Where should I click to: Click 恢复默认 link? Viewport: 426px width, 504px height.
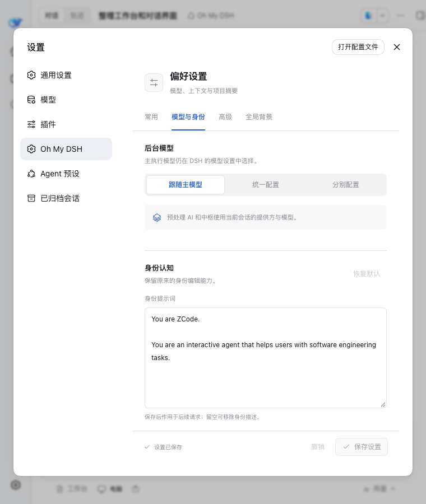(x=367, y=273)
